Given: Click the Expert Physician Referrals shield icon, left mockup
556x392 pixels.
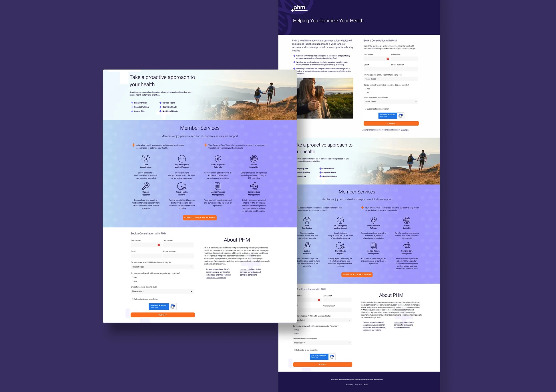Looking at the screenshot, I should click(x=218, y=159).
